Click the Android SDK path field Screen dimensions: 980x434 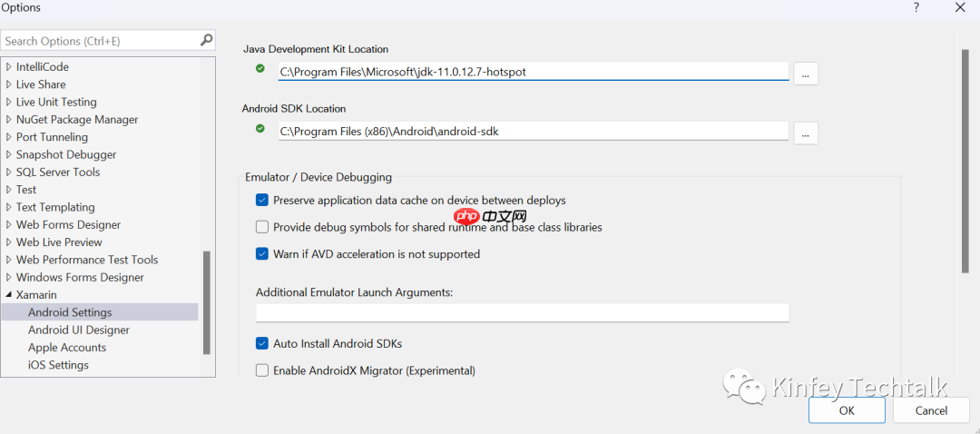(x=534, y=132)
